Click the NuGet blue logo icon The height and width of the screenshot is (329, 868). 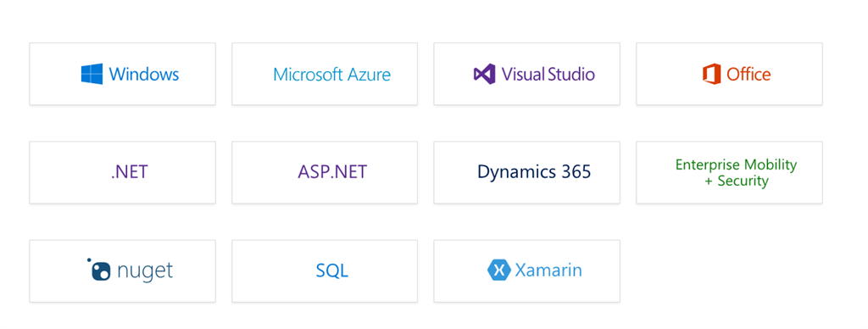click(99, 270)
